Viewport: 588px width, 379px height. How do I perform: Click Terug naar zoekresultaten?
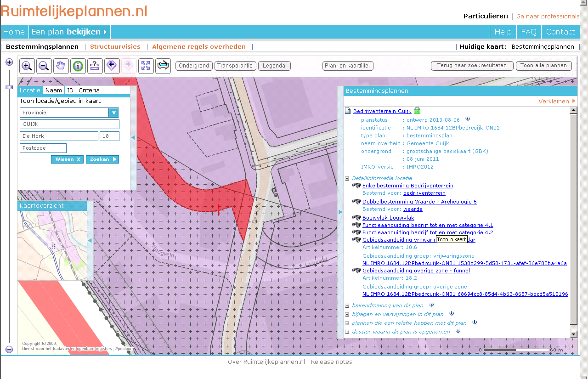(x=472, y=66)
